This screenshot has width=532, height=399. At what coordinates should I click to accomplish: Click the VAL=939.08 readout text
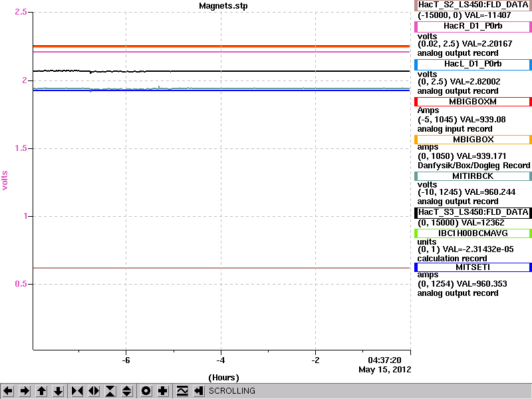pyautogui.click(x=483, y=120)
